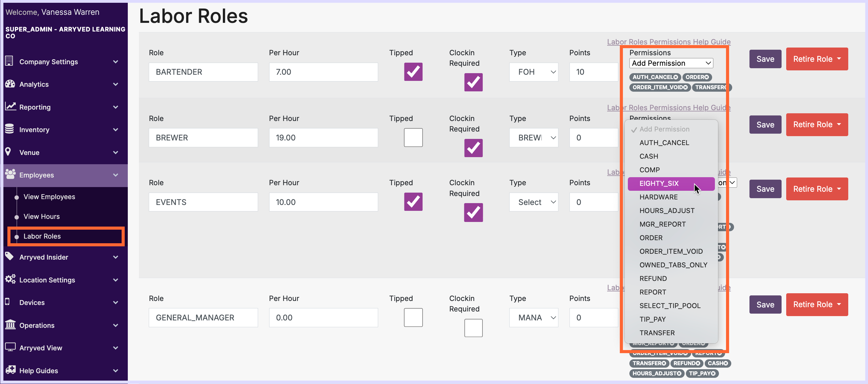Image resolution: width=868 pixels, height=384 pixels.
Task: Click the Analytics palette icon
Action: pos(10,84)
